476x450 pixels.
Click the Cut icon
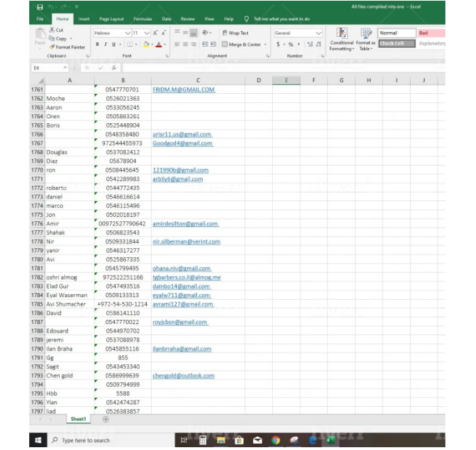56,31
